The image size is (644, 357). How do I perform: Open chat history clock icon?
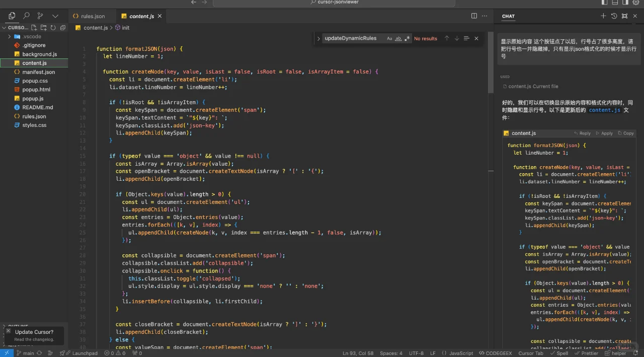tap(614, 16)
